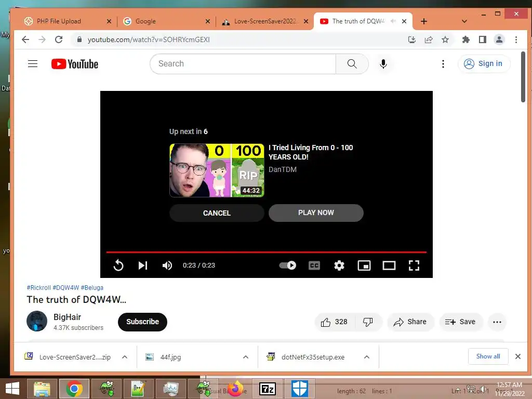
Task: Sign in to YouTube
Action: 484,63
